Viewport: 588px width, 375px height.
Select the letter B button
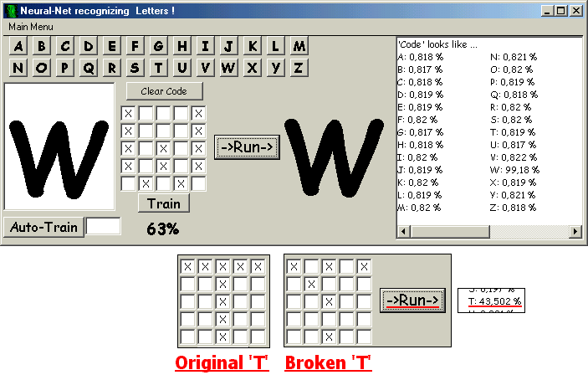click(41, 46)
